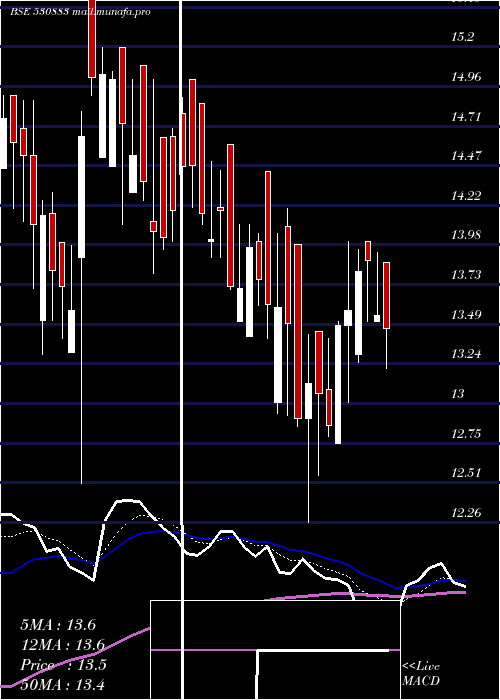Click the 13 price axis label
500x700 pixels.
pos(458,394)
